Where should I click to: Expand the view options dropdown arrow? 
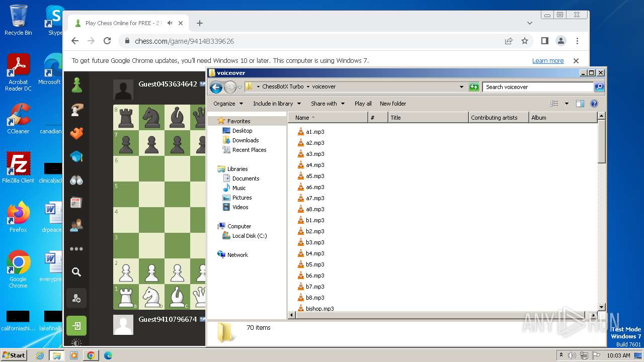pos(567,104)
